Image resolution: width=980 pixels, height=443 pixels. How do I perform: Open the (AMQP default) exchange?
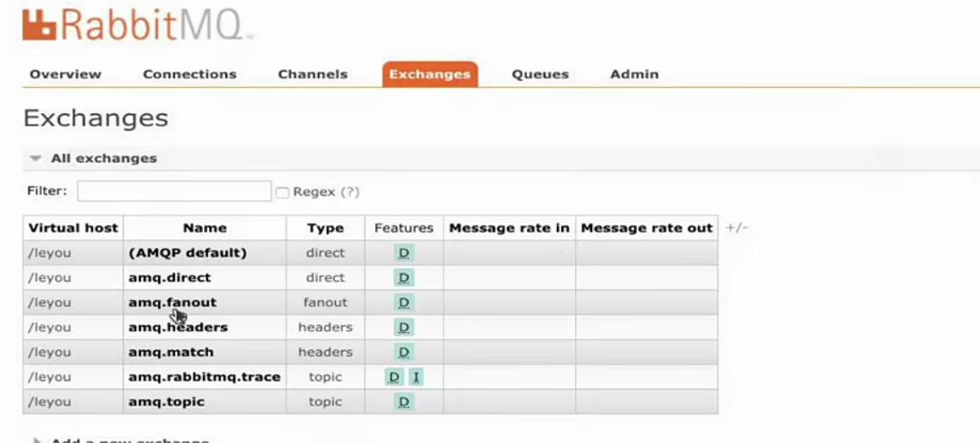click(188, 253)
